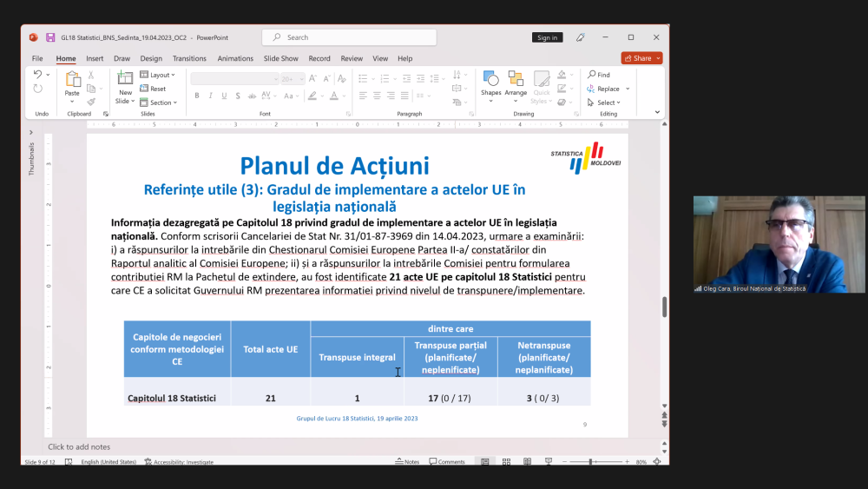Decrease list indent level
This screenshot has width=868, height=489.
(407, 79)
